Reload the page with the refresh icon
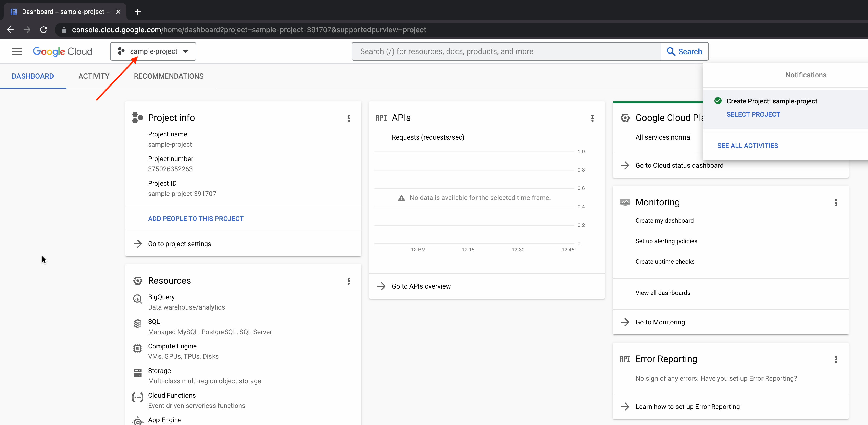This screenshot has width=868, height=425. pos(44,30)
